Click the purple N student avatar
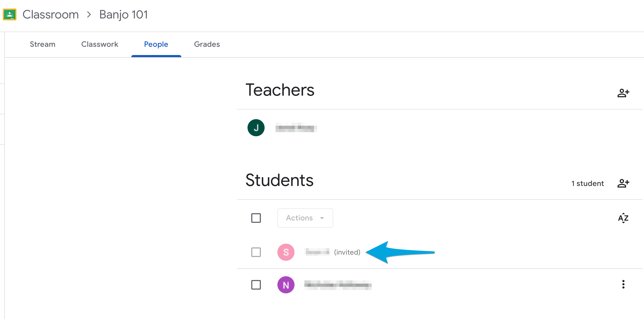Screen dimensions: 644x319 point(286,285)
